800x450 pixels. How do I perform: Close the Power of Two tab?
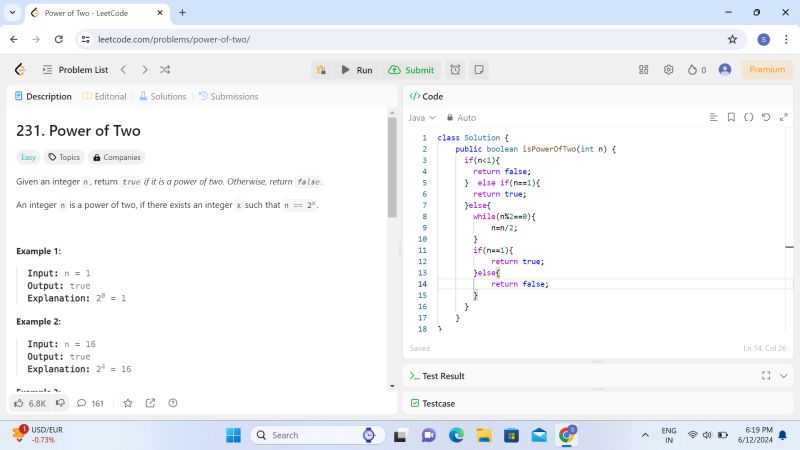160,13
